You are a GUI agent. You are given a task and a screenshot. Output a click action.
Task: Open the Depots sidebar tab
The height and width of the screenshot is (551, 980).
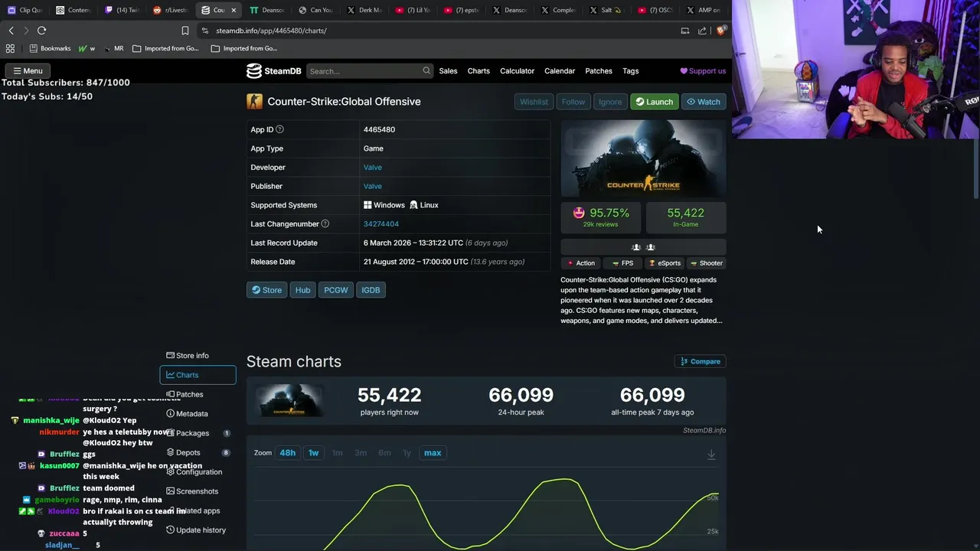click(x=198, y=452)
